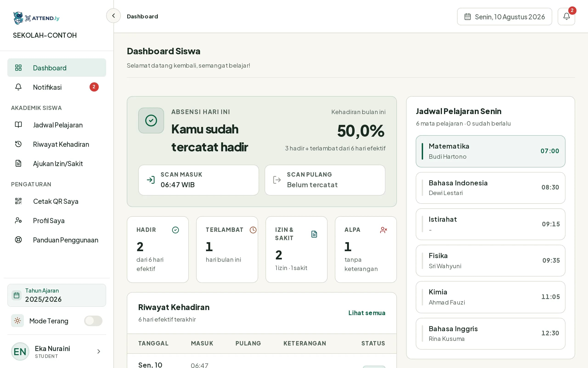Click the EN avatar of Eka Nuraini
The image size is (588, 368).
coord(20,351)
